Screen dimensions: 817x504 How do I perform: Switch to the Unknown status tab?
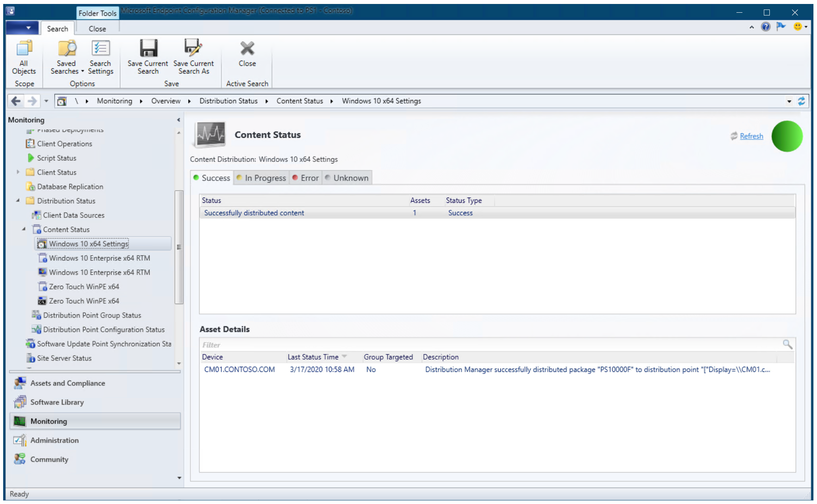(x=350, y=178)
